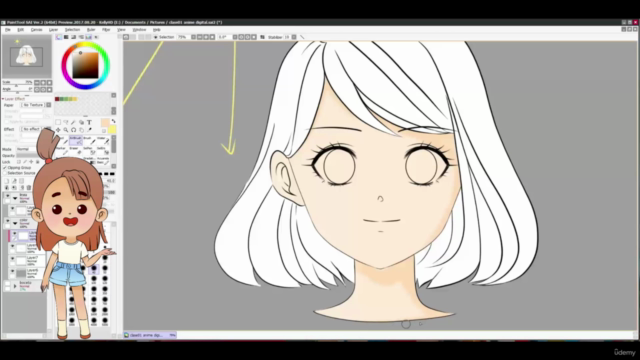Switch to the clase01 anime document tab
This screenshot has height=360, width=640.
point(150,335)
